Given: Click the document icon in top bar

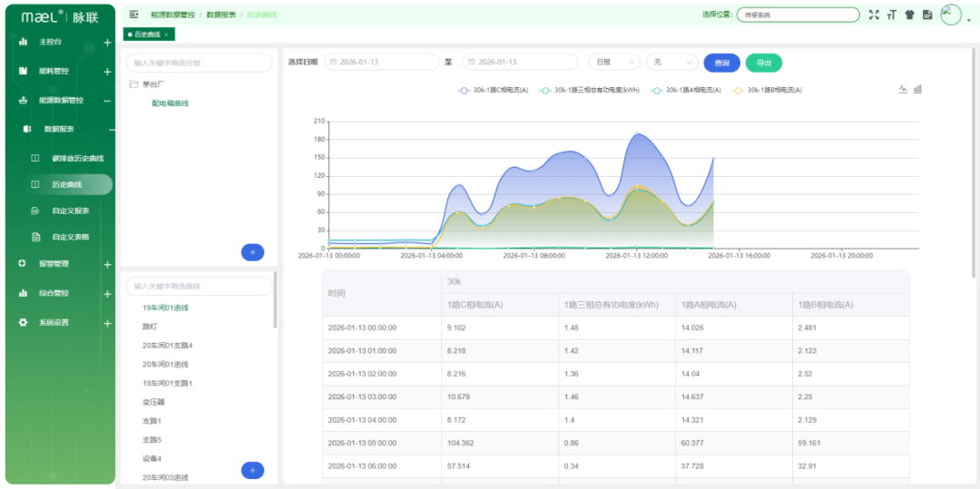Looking at the screenshot, I should (927, 15).
